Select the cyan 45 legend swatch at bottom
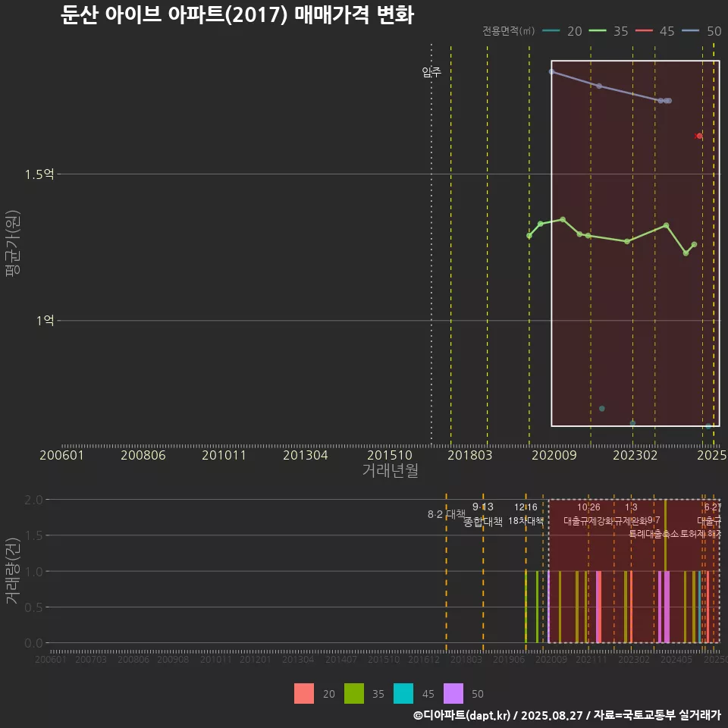 [x=404, y=693]
